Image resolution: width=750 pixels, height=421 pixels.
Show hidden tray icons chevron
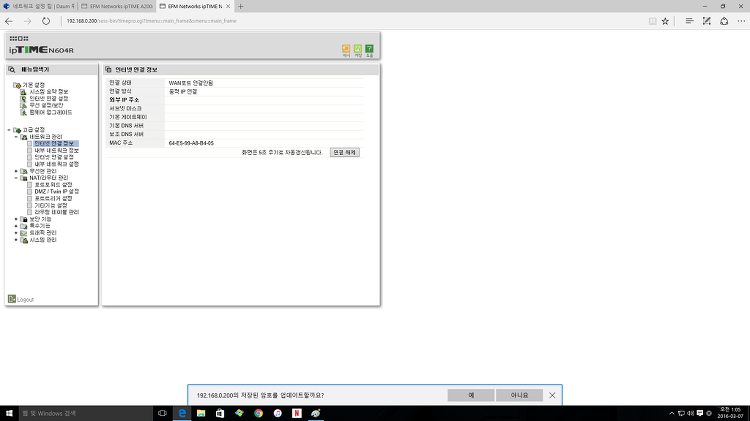(672, 413)
